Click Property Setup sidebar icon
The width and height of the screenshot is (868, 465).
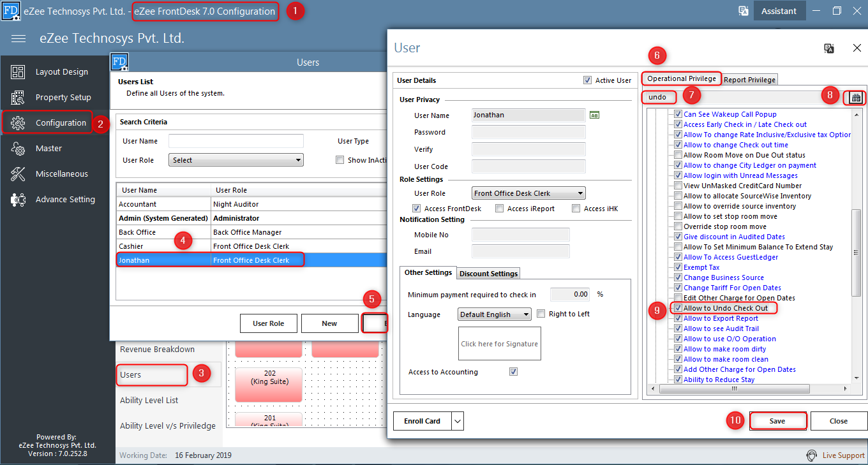[x=18, y=98]
